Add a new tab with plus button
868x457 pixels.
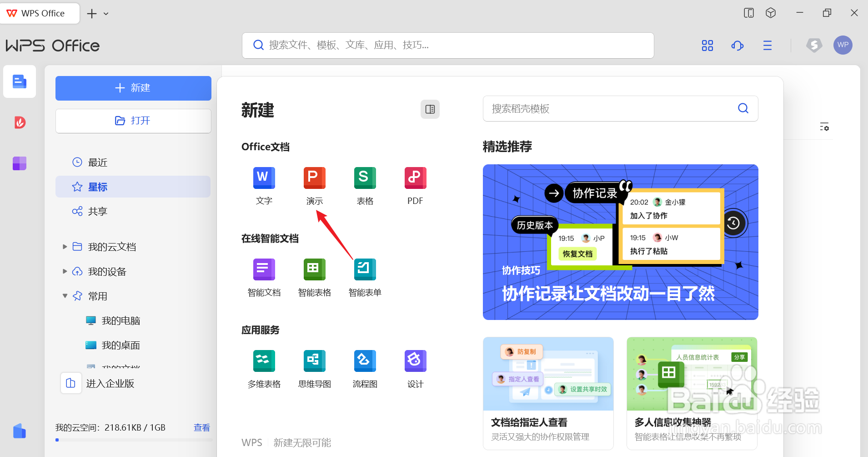92,14
